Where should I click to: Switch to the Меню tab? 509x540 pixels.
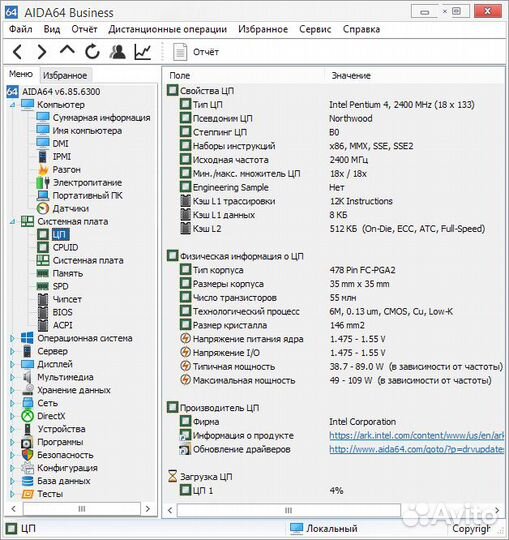coord(21,74)
